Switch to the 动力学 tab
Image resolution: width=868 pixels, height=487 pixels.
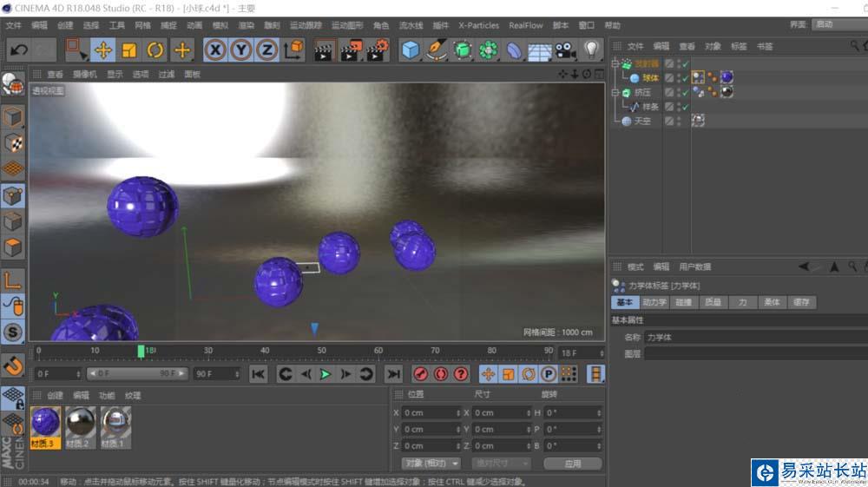(654, 302)
